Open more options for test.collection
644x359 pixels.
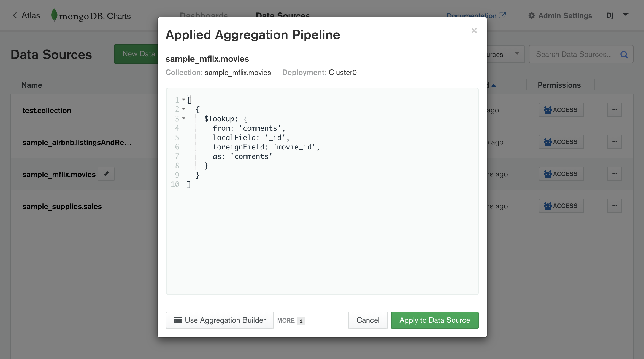[615, 110]
